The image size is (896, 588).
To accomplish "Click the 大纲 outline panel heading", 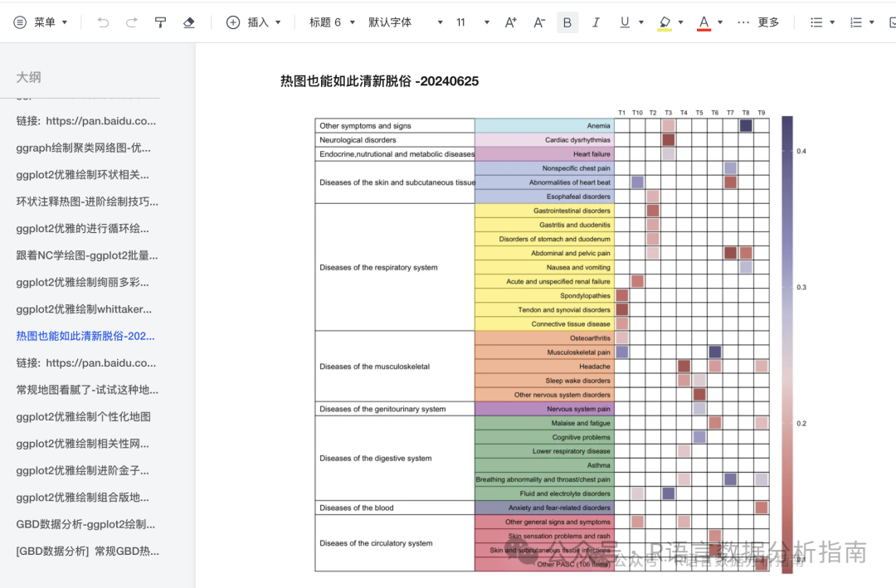I will tap(28, 77).
